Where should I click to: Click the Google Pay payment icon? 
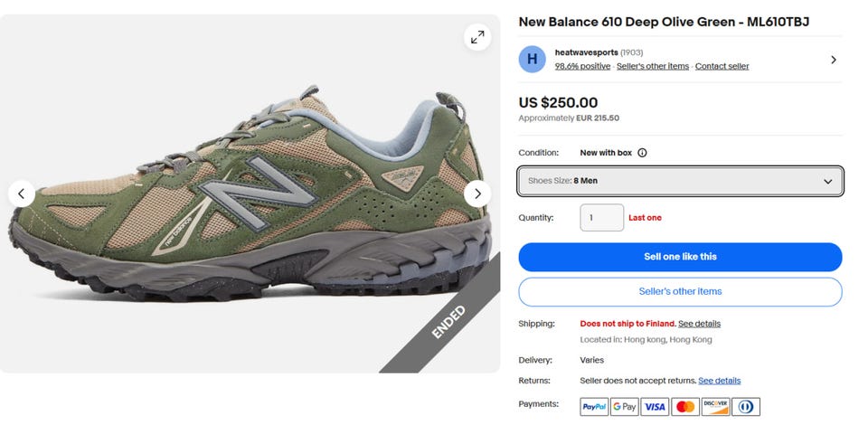coord(624,407)
